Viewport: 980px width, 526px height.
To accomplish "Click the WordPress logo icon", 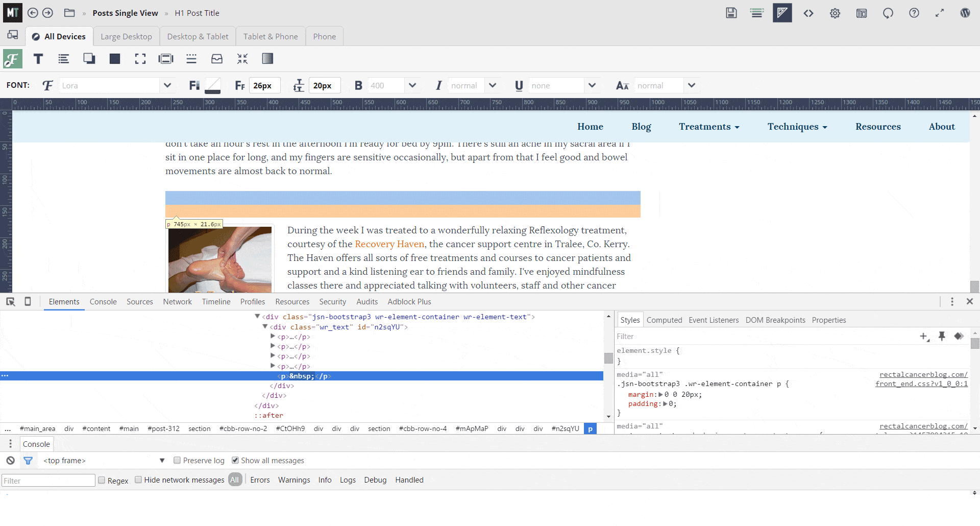I will pos(965,13).
